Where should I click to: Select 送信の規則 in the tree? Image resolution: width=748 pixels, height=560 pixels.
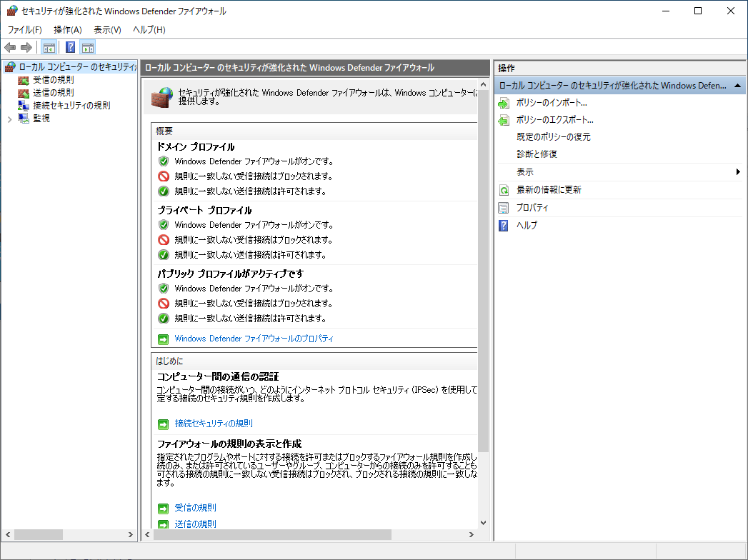point(53,93)
